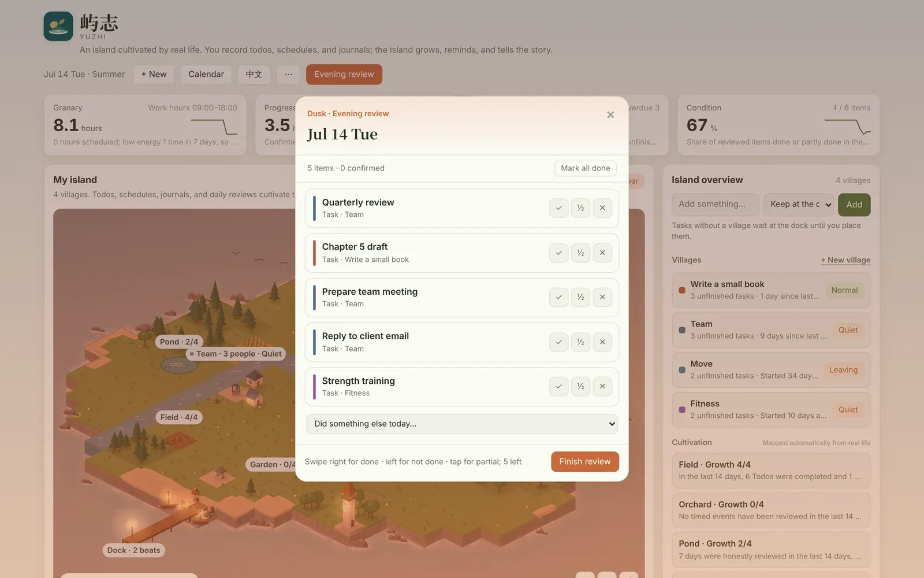Viewport: 924px width, 578px height.
Task: Create a new item with + New
Action: pos(154,74)
